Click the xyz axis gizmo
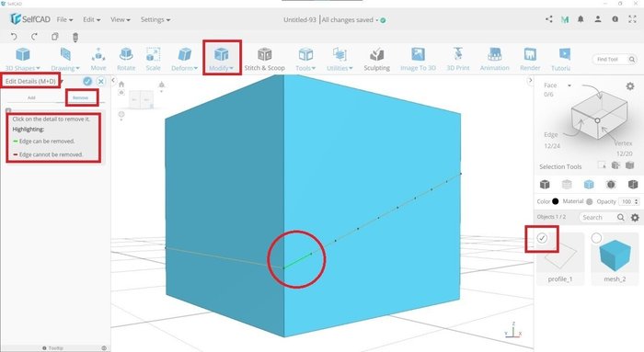 click(513, 330)
